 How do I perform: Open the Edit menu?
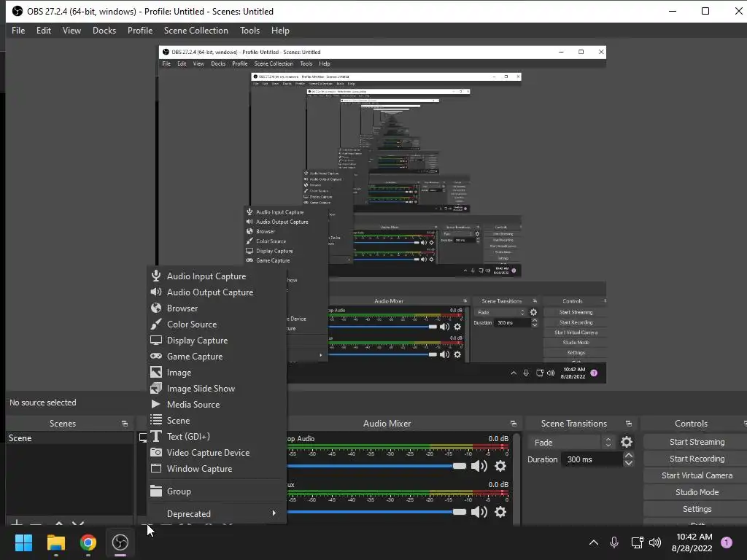43,31
